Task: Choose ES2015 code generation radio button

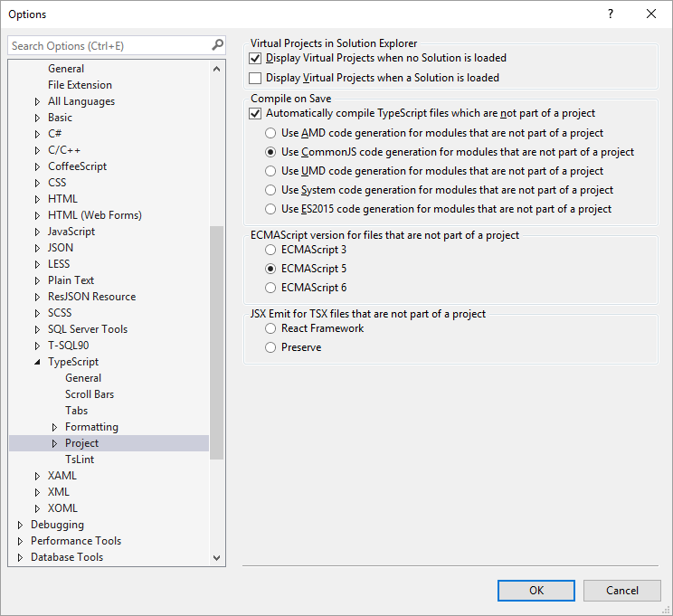Action: [x=270, y=209]
